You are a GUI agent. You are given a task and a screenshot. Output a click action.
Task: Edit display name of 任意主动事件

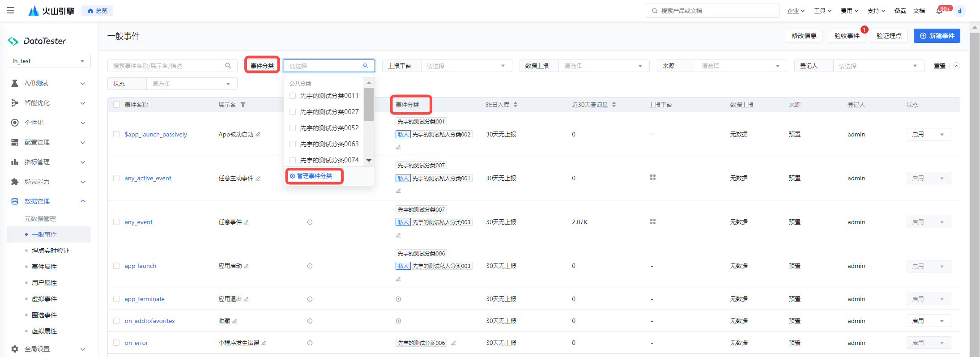tap(258, 178)
